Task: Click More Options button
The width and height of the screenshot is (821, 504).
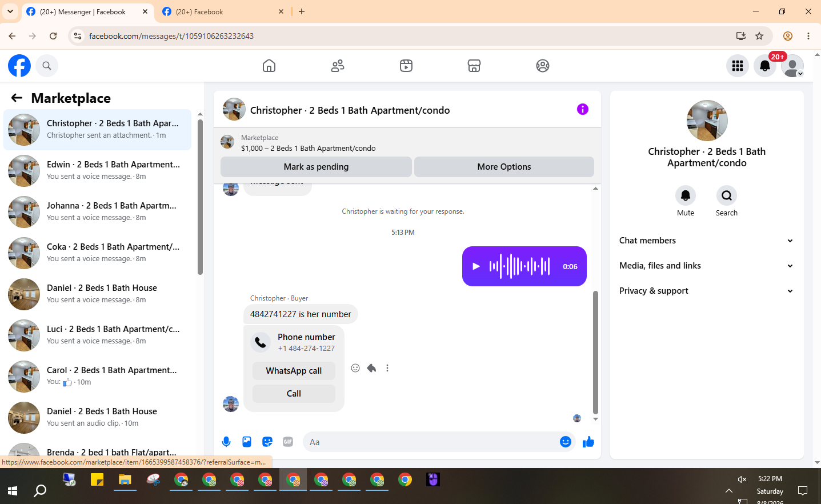Action: point(504,167)
